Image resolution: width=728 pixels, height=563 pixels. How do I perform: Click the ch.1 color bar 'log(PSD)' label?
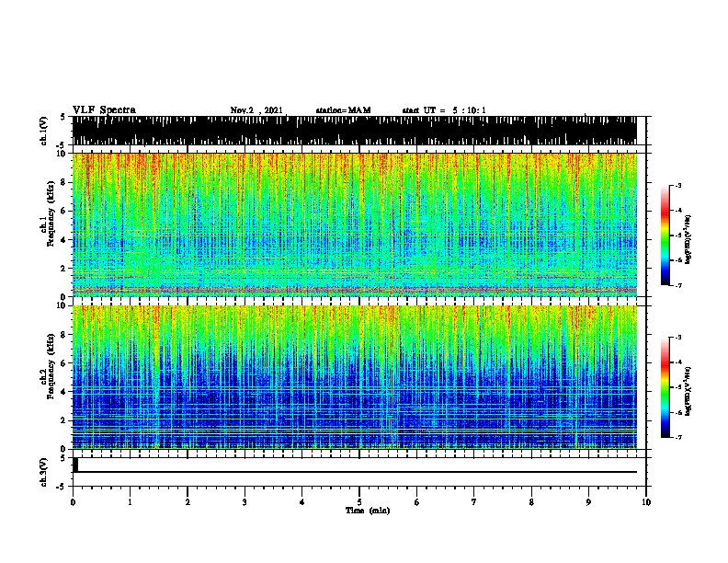688,239
